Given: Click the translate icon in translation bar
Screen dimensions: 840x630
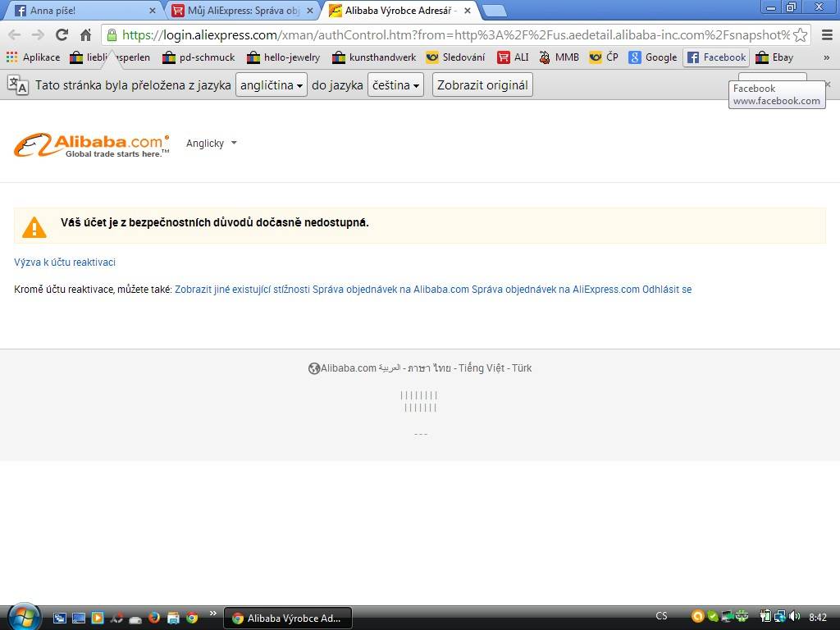Looking at the screenshot, I should (18, 84).
